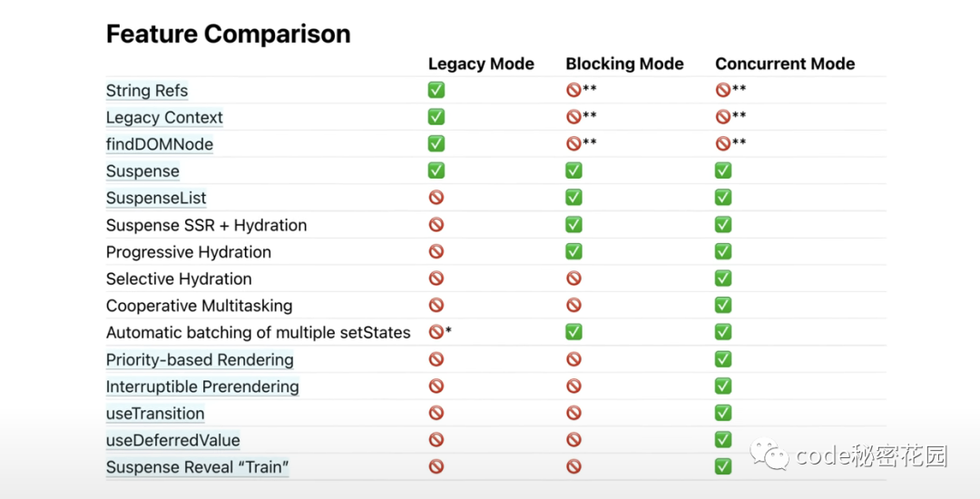Open the useTransition link
The image size is (980, 499).
pos(155,414)
